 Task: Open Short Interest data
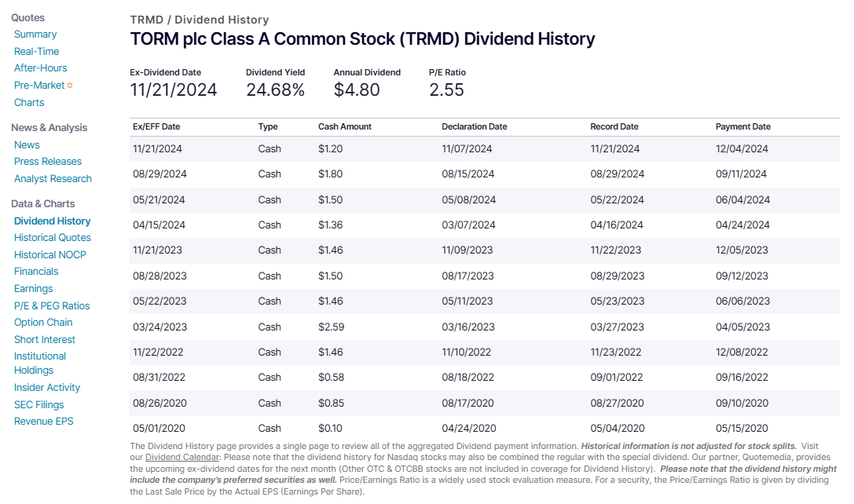point(45,339)
